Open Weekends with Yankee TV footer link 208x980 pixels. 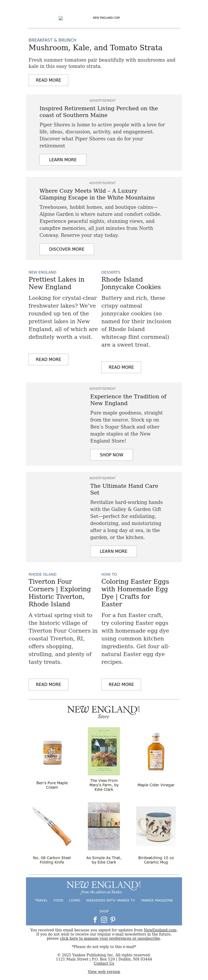(x=110, y=900)
